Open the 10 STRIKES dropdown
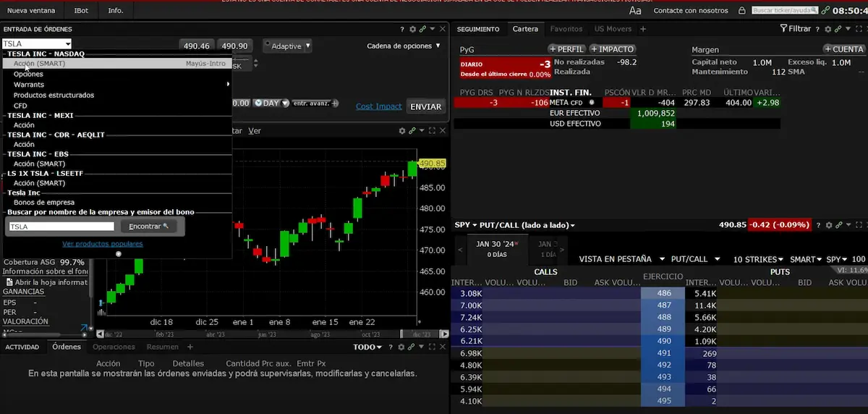868x414 pixels. pyautogui.click(x=759, y=259)
